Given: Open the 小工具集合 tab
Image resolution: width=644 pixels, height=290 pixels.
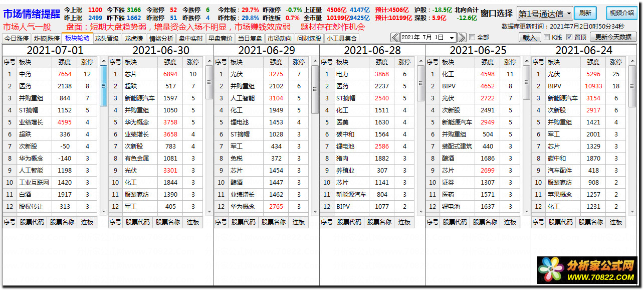Looking at the screenshot, I should (342, 38).
